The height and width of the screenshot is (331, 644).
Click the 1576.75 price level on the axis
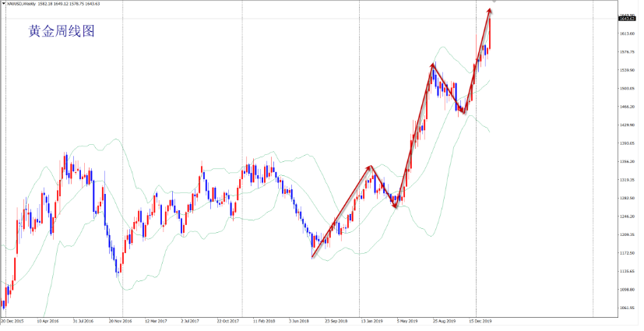click(626, 51)
